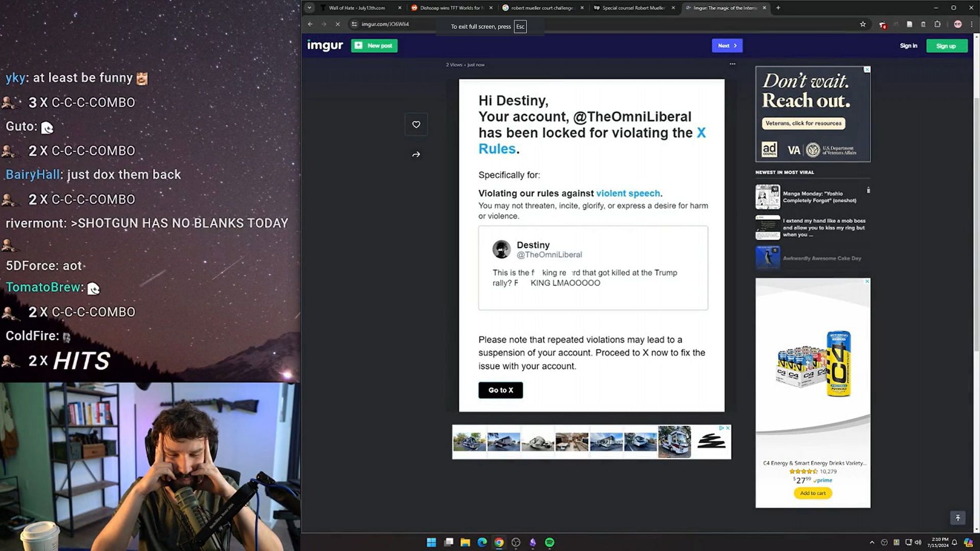This screenshot has width=980, height=551.
Task: Open Manga Monday viral post thumbnail
Action: pos(768,197)
